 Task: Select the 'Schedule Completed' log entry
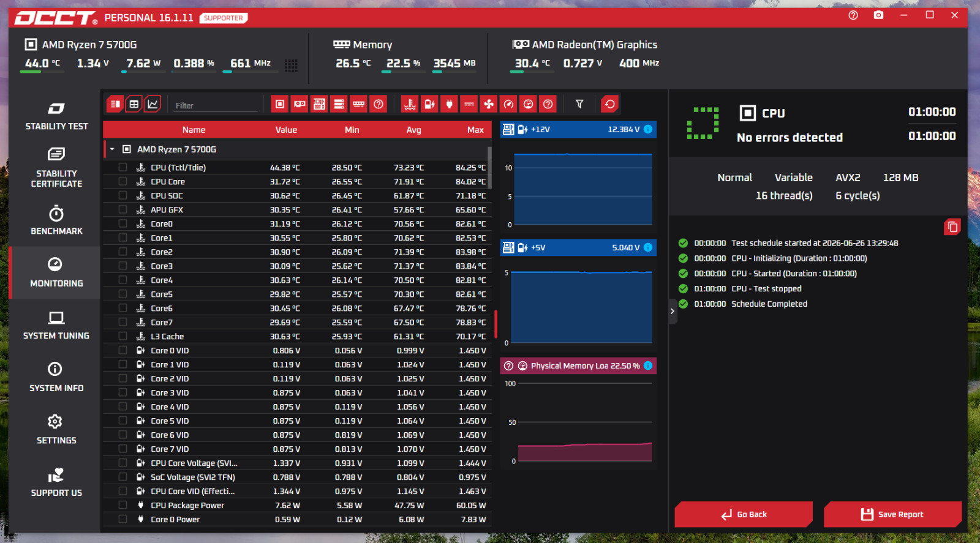point(769,304)
